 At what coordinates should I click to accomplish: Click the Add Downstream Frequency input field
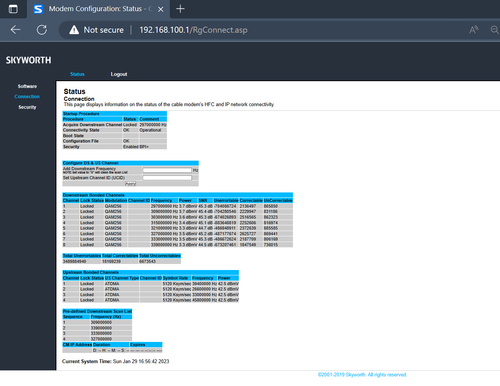(x=167, y=170)
